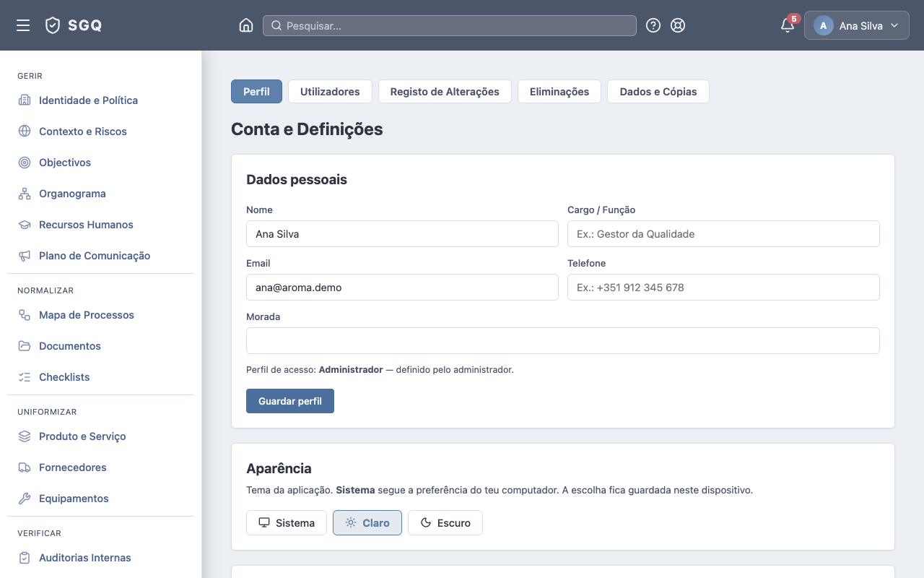Click the Aparência section title
924x578 pixels.
[x=279, y=469]
